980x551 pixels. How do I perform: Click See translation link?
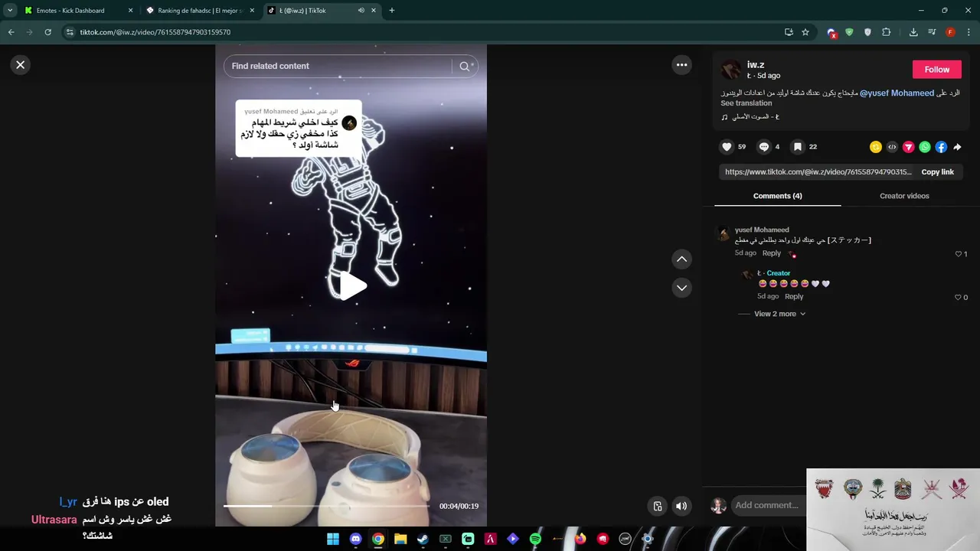[746, 103]
